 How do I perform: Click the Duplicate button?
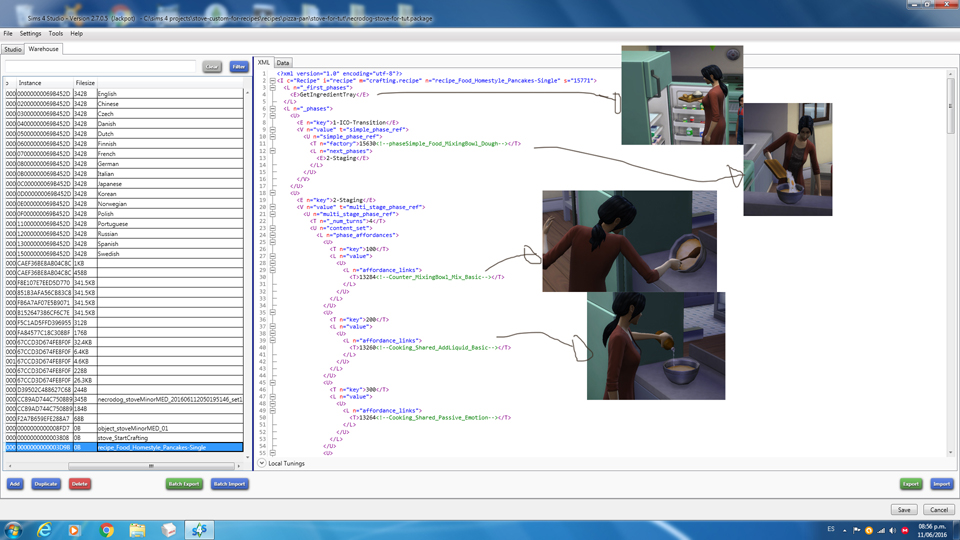46,484
